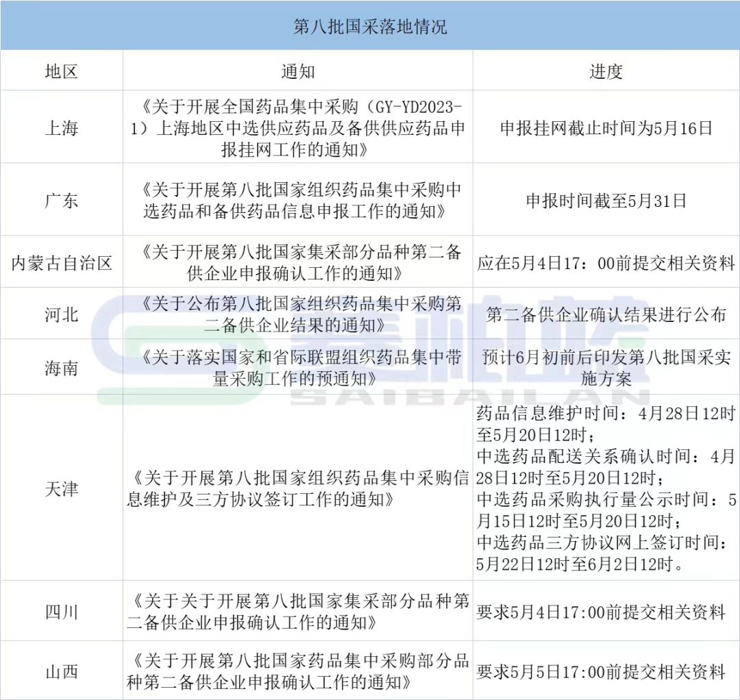Click progress text 预计6月初前后印发第八批国采实施方案

click(x=606, y=368)
